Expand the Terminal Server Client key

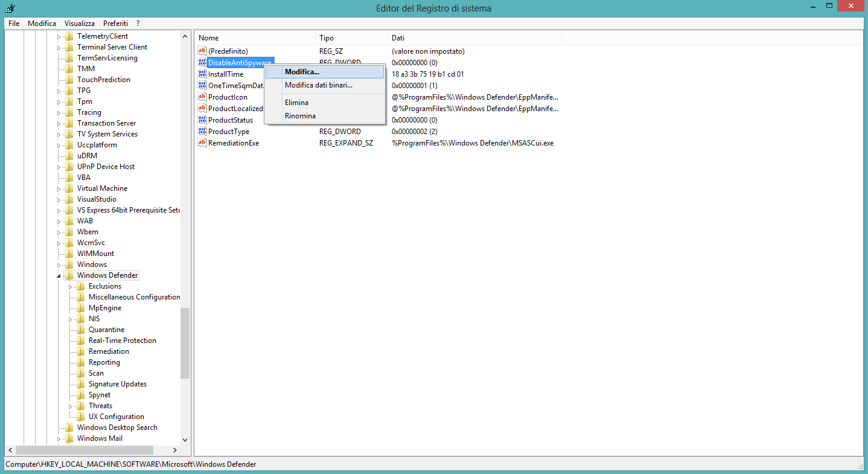point(59,47)
